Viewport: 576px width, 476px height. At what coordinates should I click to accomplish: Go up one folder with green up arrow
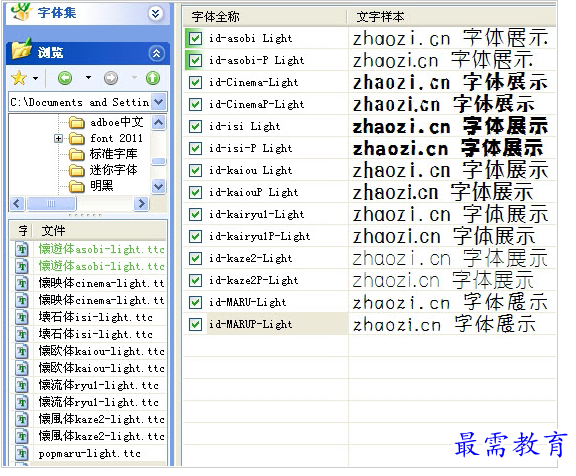point(153,78)
